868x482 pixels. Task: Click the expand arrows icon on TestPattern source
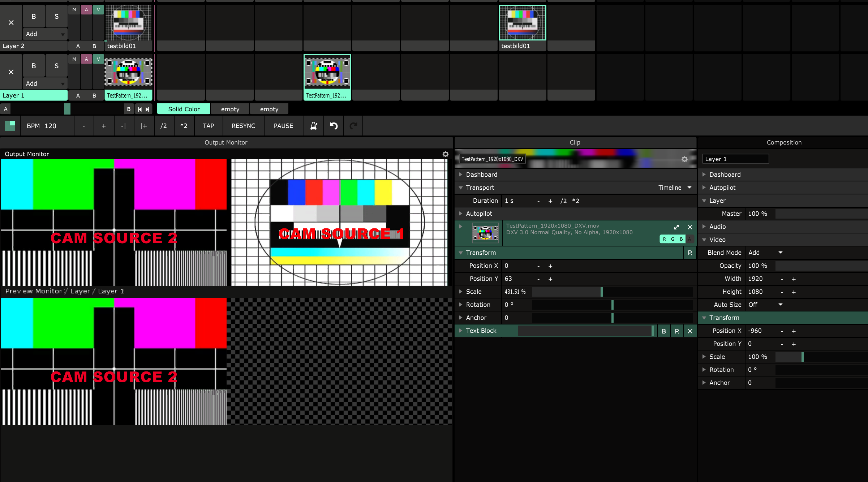coord(676,227)
